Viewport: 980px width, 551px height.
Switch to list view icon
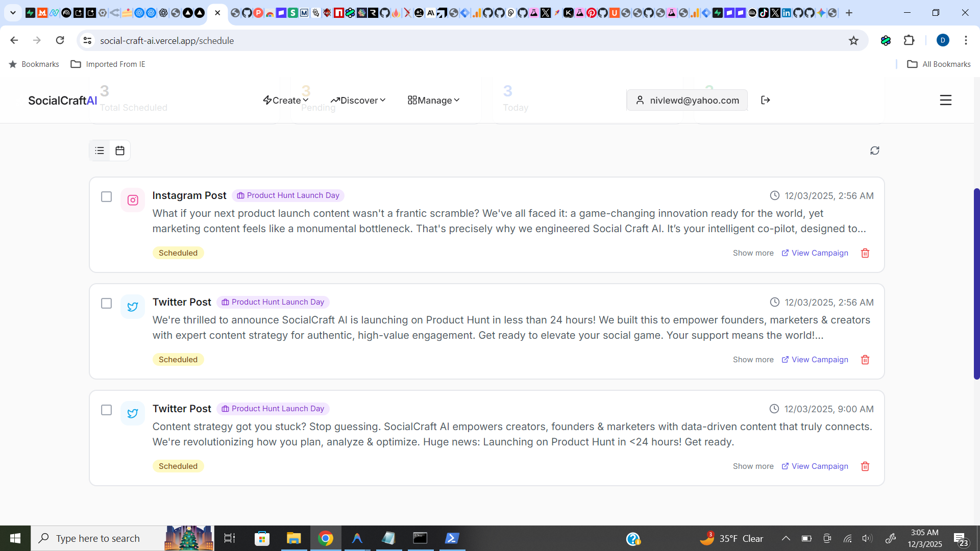(x=100, y=151)
